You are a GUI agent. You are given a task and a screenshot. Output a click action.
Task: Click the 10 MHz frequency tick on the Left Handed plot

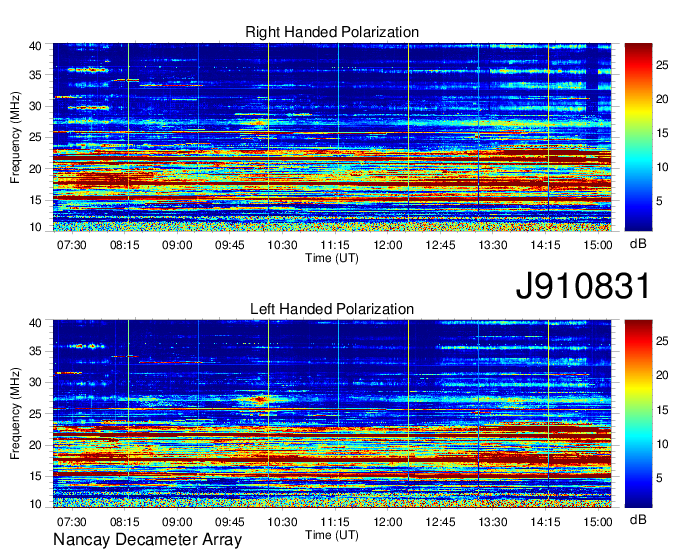[36, 504]
